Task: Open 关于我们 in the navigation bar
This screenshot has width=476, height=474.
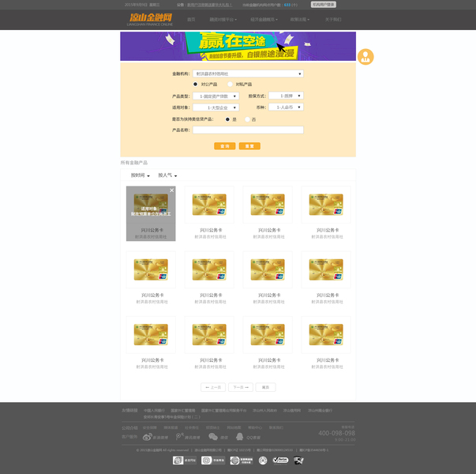Action: 333,20
